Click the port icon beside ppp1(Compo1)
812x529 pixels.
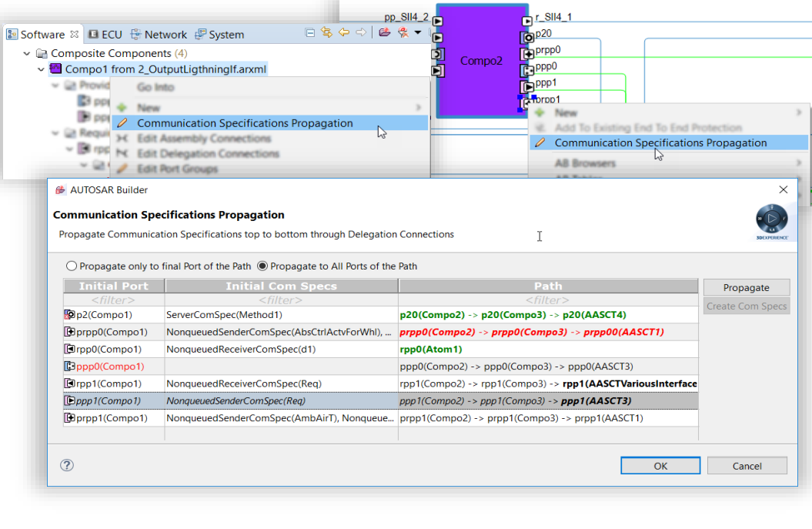coord(69,400)
